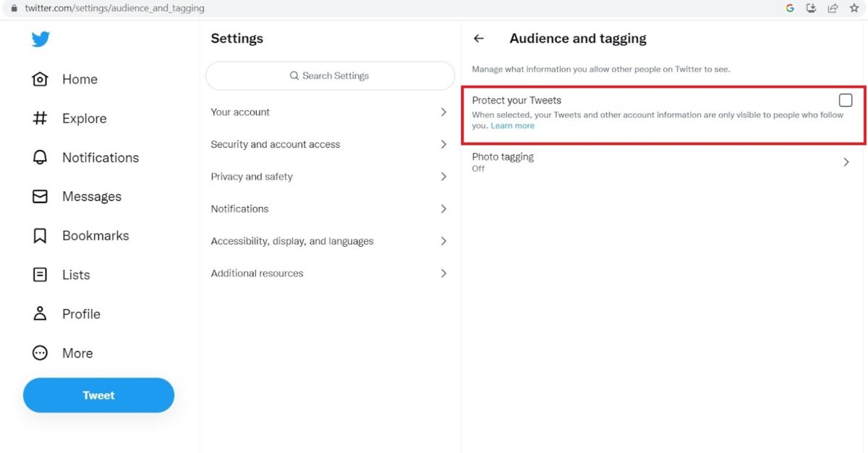The height and width of the screenshot is (453, 868).
Task: Click the download page icon in toolbar
Action: click(x=812, y=9)
